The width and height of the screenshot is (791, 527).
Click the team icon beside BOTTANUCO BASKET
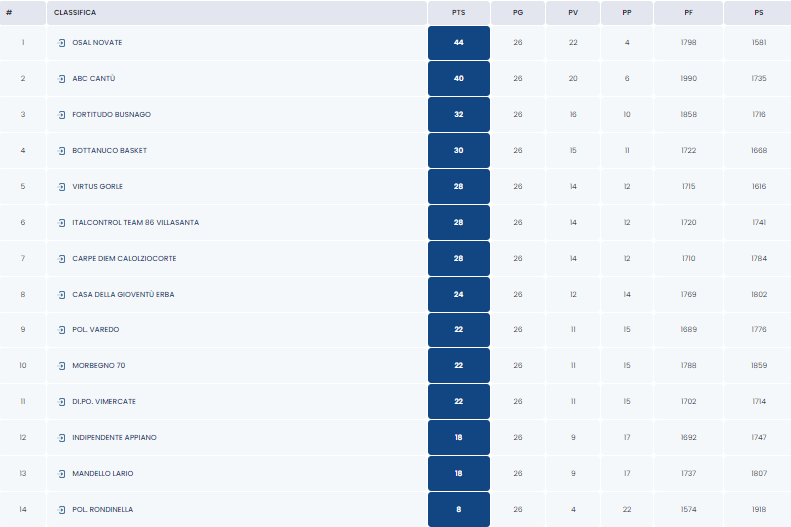point(62,151)
